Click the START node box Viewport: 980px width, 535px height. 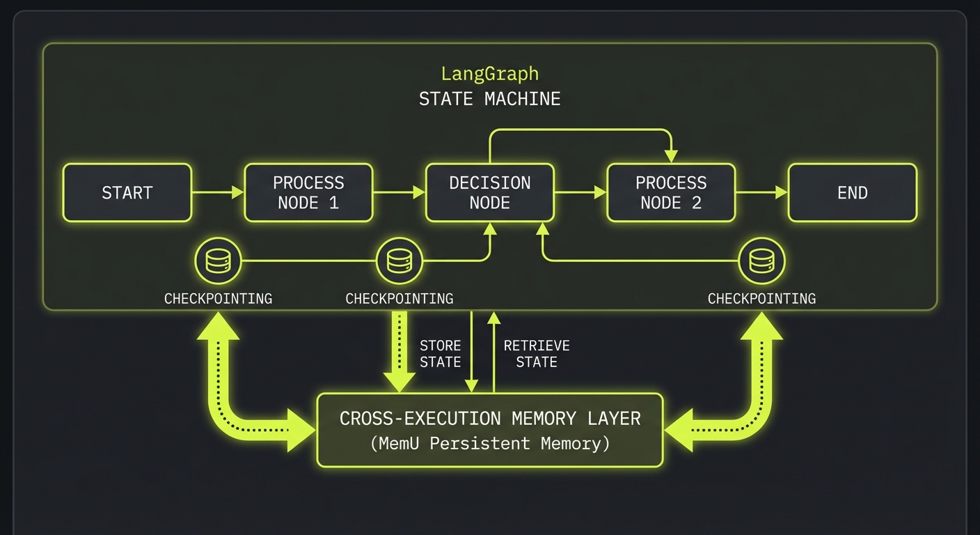(127, 193)
